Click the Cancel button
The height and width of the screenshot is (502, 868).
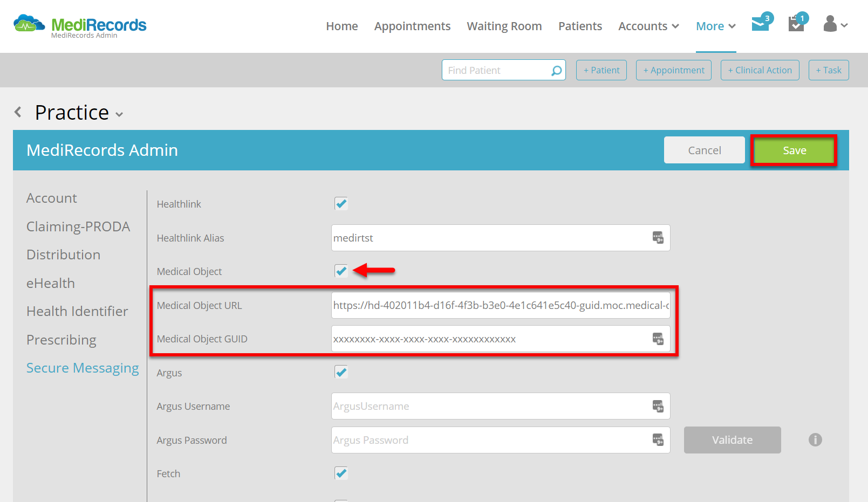(x=705, y=150)
